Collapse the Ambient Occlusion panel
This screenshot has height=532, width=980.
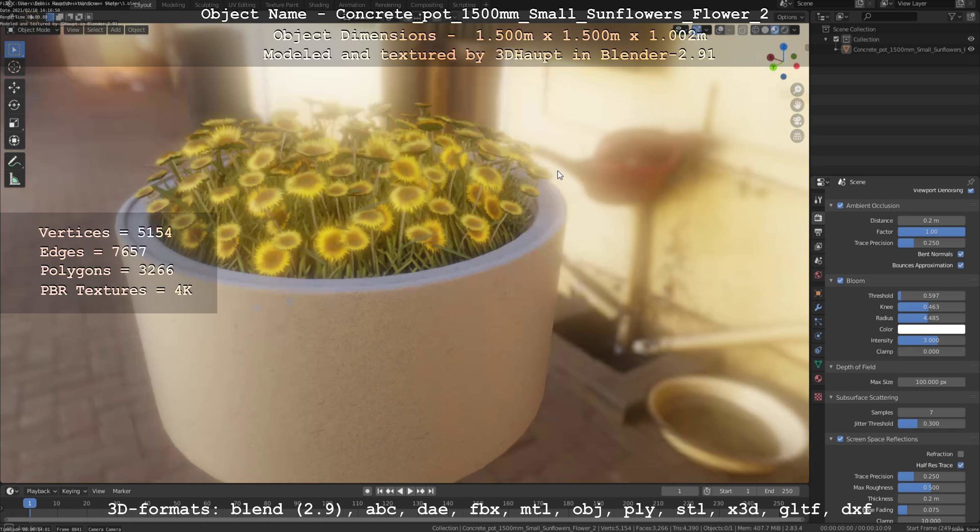(x=831, y=206)
